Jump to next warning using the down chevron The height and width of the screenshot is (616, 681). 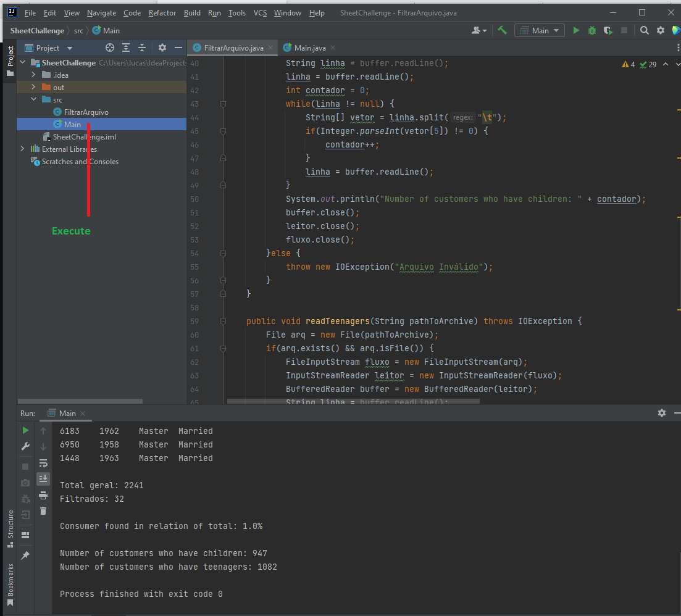[677, 64]
